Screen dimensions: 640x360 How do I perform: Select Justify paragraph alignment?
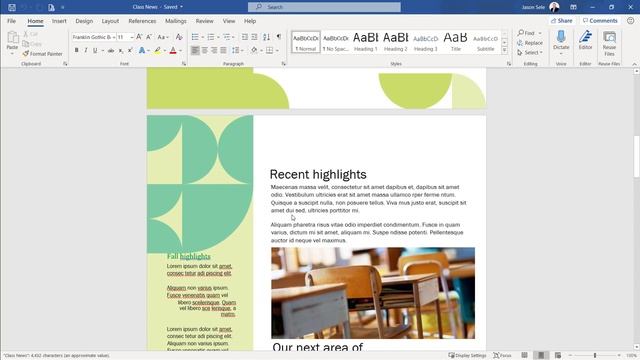pos(223,50)
